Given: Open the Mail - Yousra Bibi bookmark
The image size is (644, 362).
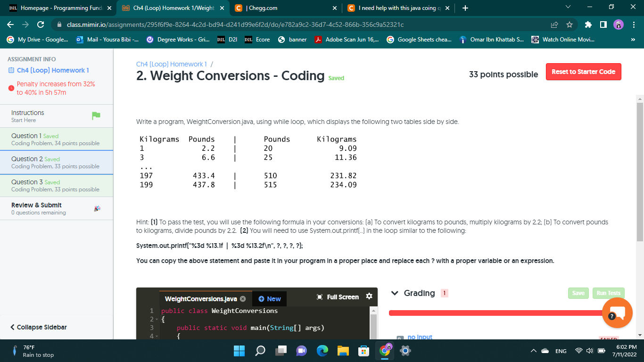Looking at the screenshot, I should click(x=107, y=40).
